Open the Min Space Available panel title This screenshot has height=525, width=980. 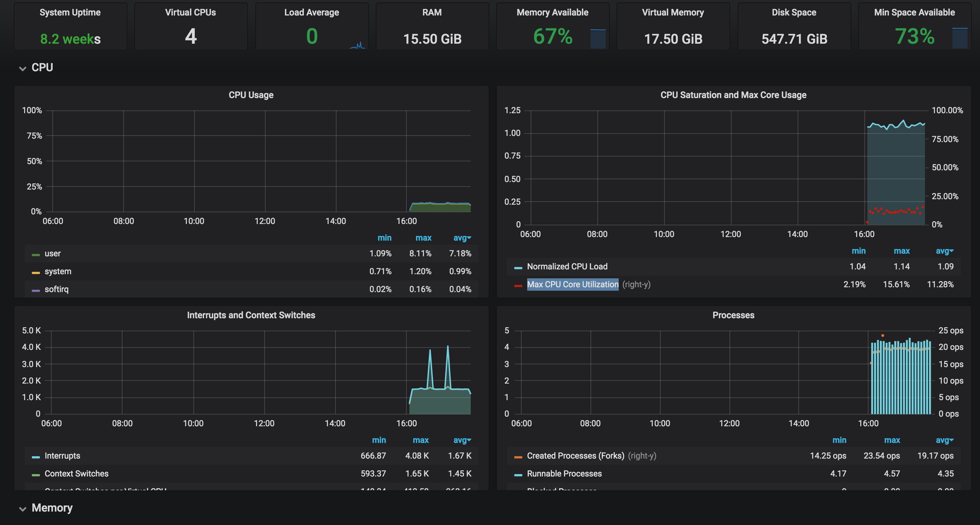[915, 12]
